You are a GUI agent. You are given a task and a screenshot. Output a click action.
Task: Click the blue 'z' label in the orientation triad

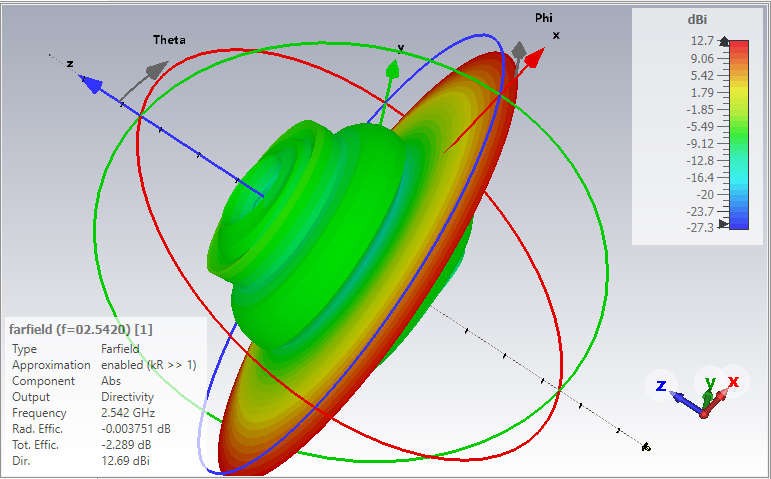click(661, 386)
